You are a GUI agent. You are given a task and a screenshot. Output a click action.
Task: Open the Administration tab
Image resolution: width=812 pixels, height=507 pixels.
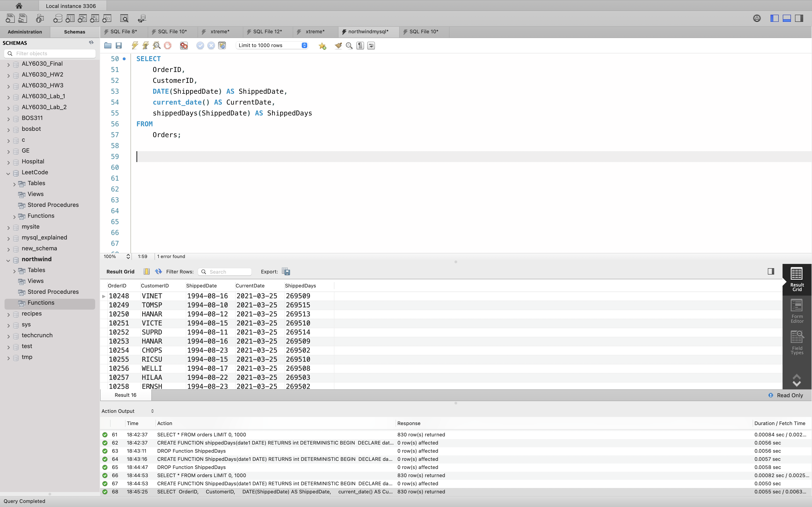(25, 32)
